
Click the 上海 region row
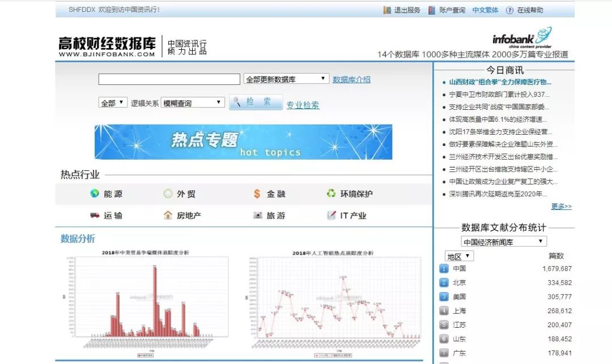[x=505, y=311]
